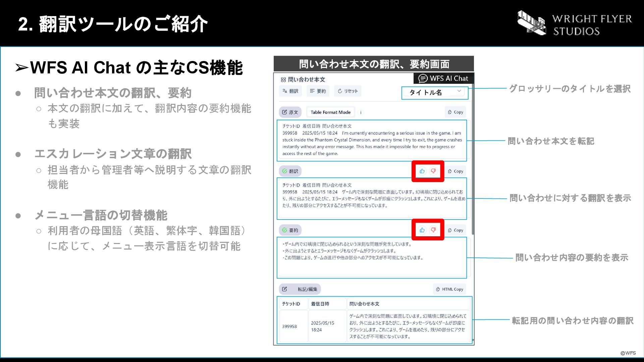
Task: Click the translated inquiry text cell in the table
Action: tap(408, 326)
